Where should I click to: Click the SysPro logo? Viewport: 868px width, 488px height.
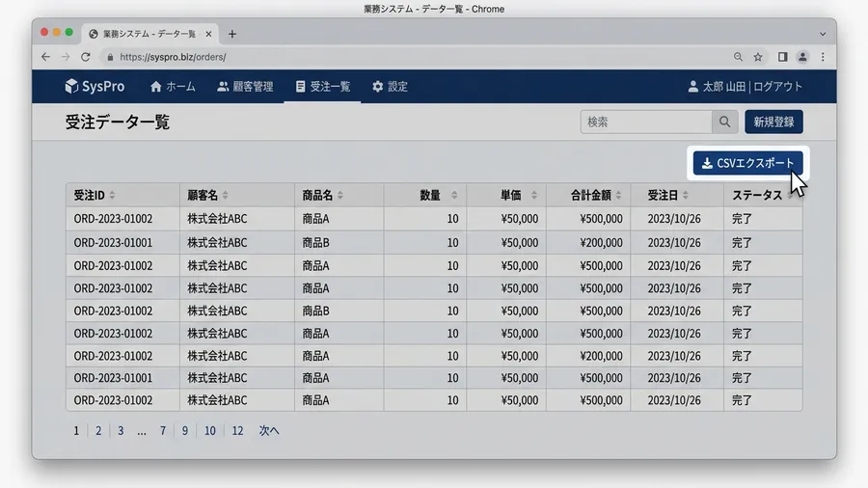95,86
